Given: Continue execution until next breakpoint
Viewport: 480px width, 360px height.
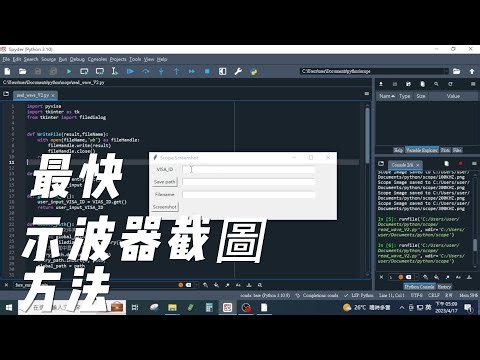Looking at the screenshot, I should pos(192,71).
